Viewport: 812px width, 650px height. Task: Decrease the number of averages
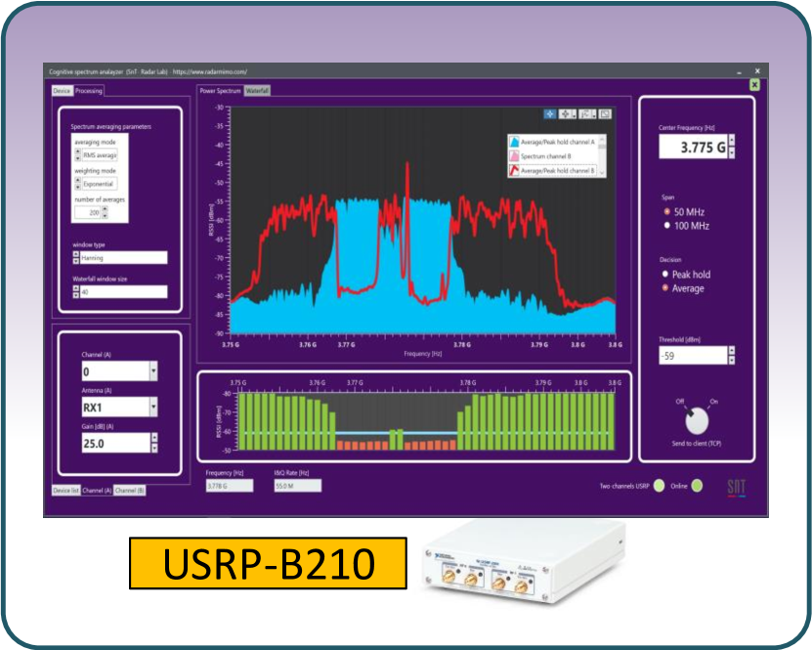(x=106, y=215)
